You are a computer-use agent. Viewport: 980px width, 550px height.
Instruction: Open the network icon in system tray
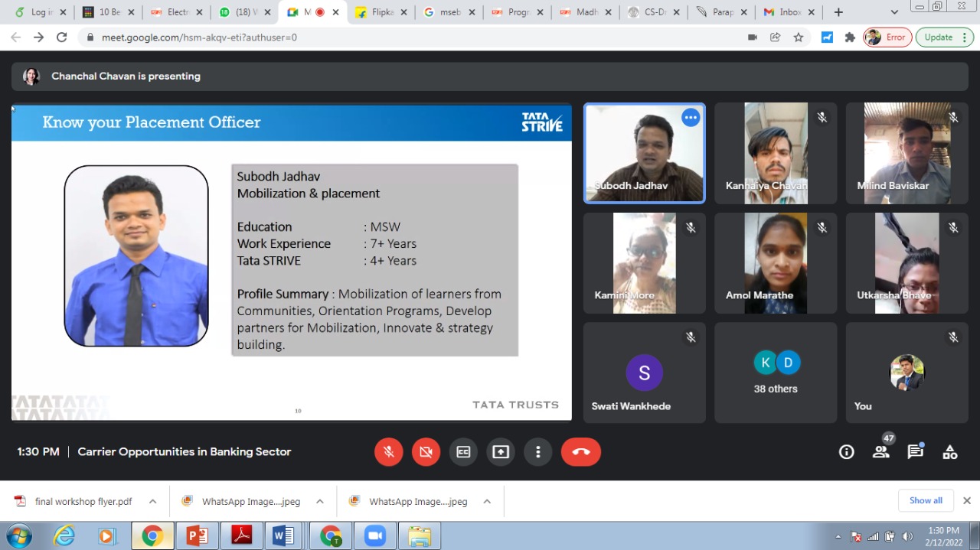click(873, 537)
